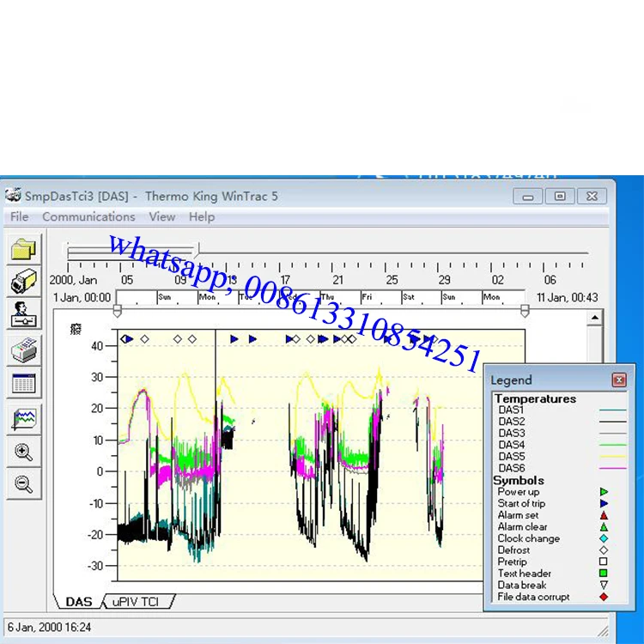The width and height of the screenshot is (644, 644).
Task: Click the left date range handle
Action: pos(118,311)
